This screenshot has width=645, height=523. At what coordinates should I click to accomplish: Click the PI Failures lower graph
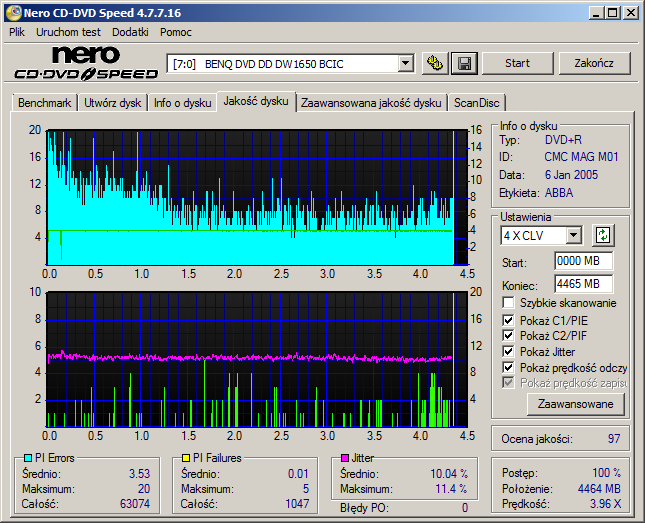pos(257,359)
